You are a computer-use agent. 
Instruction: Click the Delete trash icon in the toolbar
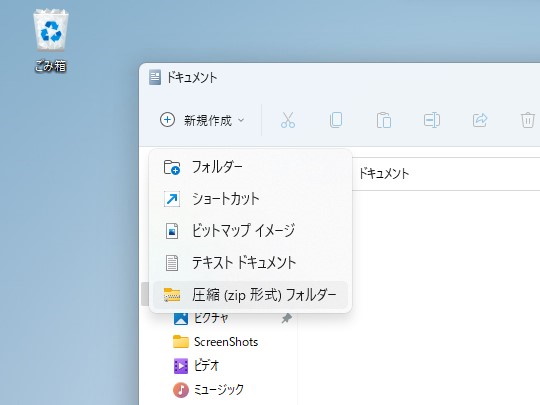click(x=528, y=120)
